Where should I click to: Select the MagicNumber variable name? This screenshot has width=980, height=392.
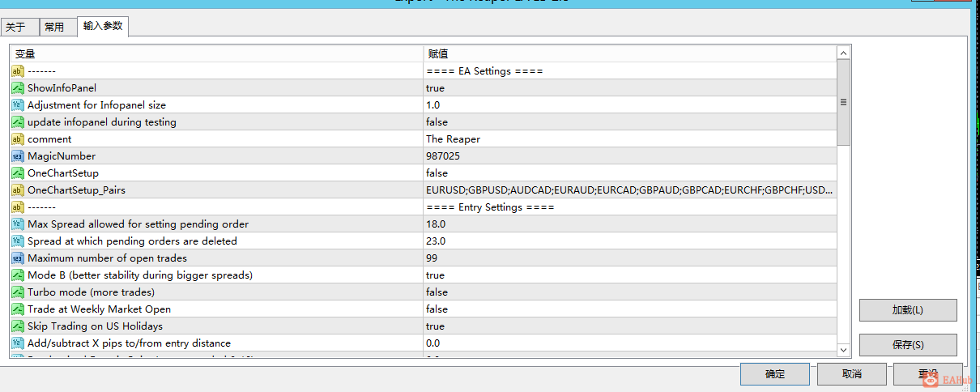pos(62,156)
